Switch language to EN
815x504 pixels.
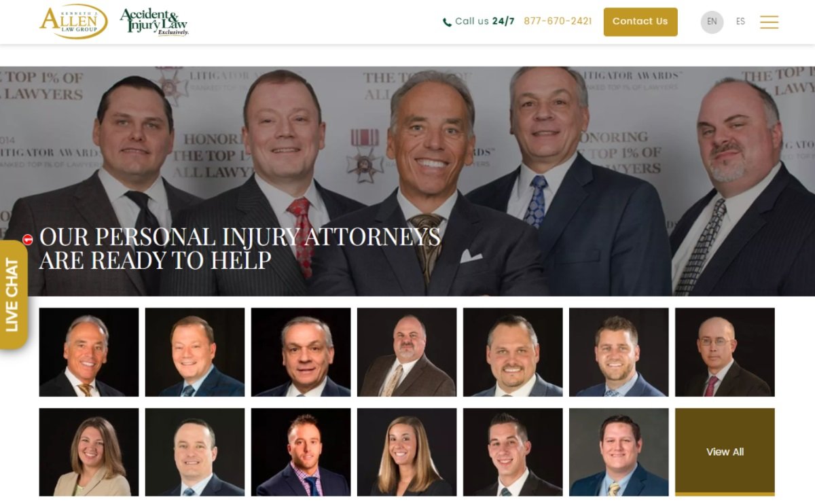pos(712,22)
